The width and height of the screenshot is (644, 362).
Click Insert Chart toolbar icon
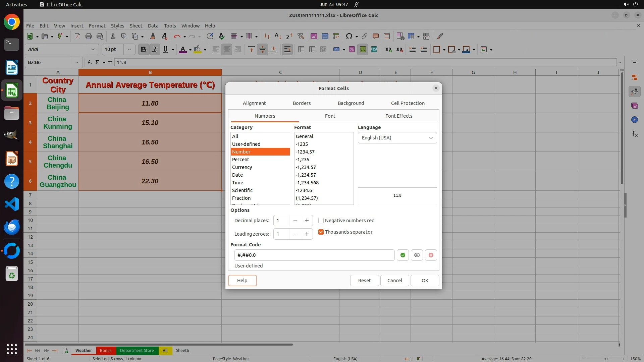[x=325, y=36]
